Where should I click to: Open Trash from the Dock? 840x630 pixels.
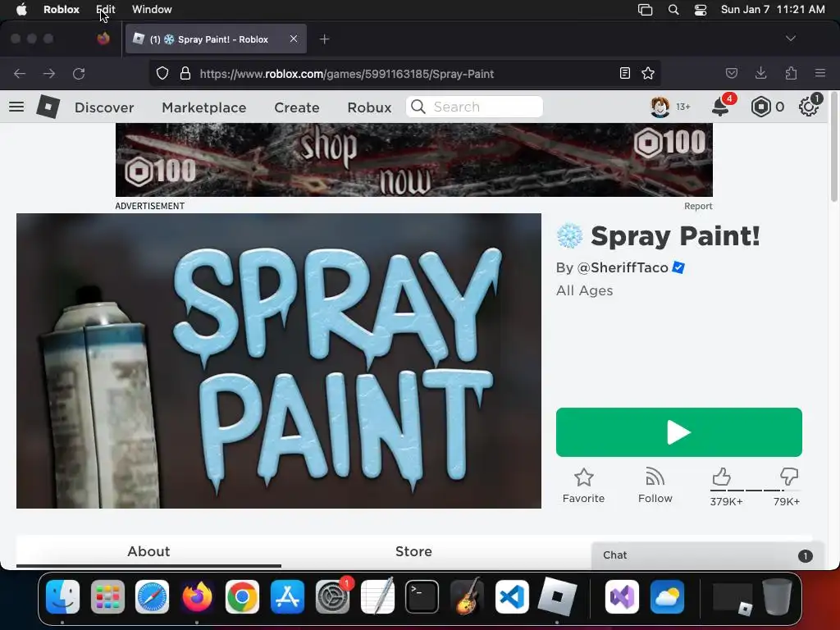coord(778,596)
